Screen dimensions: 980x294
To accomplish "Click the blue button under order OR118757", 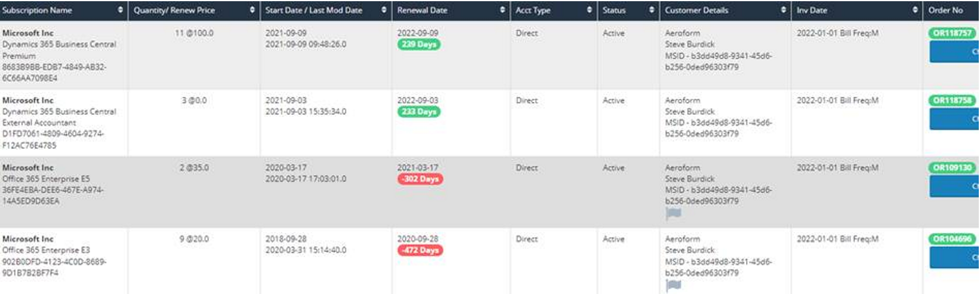I will [x=954, y=52].
